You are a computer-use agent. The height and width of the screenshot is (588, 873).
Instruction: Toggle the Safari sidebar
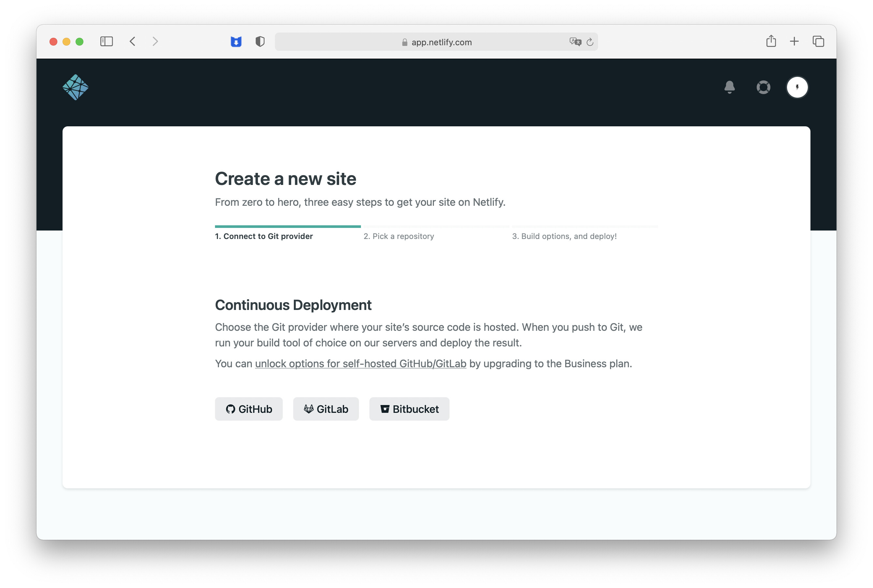tap(107, 41)
